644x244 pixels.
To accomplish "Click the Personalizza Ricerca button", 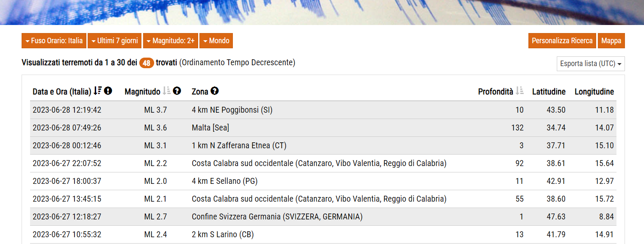I will click(x=562, y=41).
